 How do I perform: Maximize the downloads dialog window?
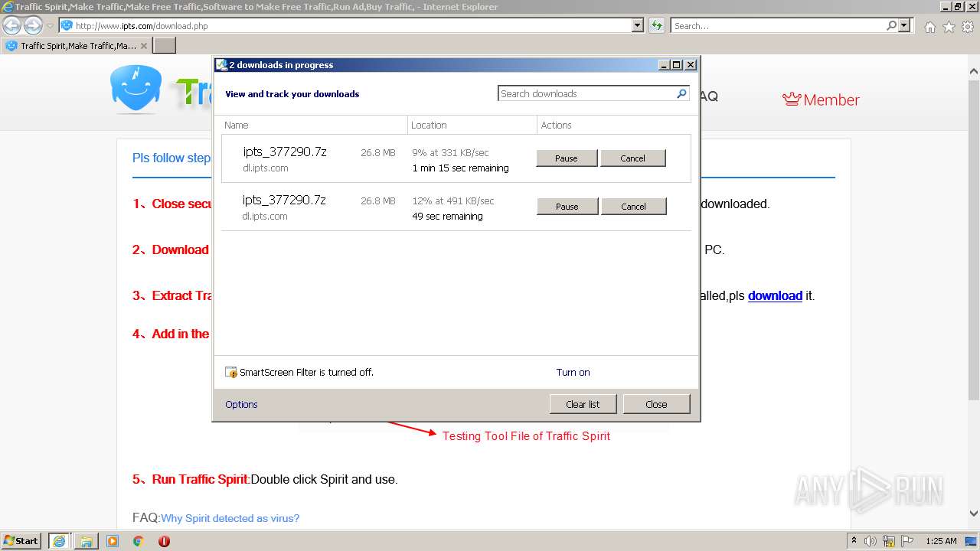(x=676, y=65)
